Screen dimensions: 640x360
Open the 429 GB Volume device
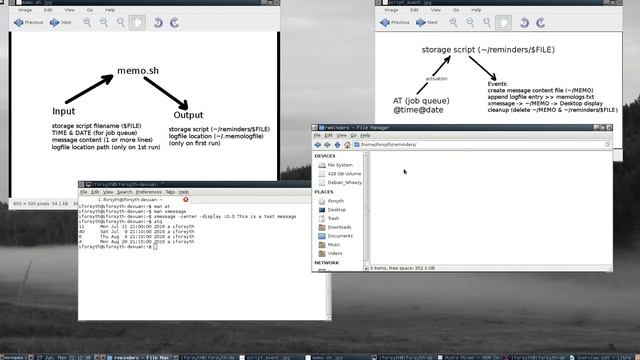tap(340, 174)
